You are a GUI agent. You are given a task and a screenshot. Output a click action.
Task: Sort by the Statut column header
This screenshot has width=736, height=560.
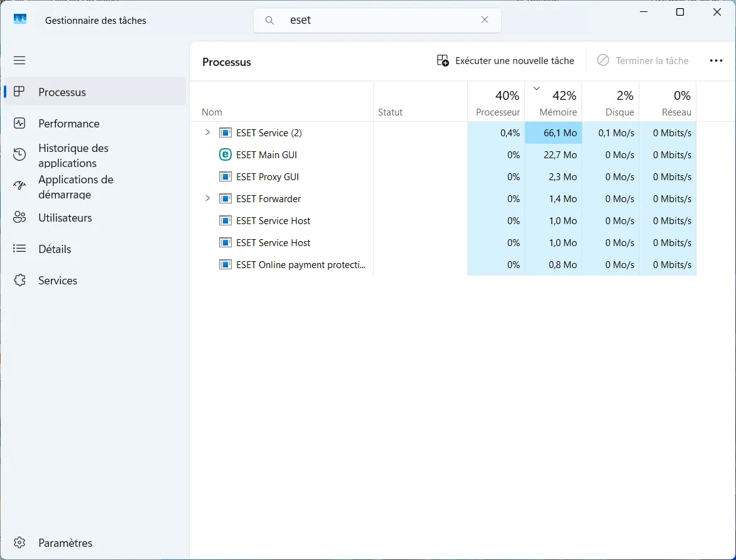coord(421,102)
